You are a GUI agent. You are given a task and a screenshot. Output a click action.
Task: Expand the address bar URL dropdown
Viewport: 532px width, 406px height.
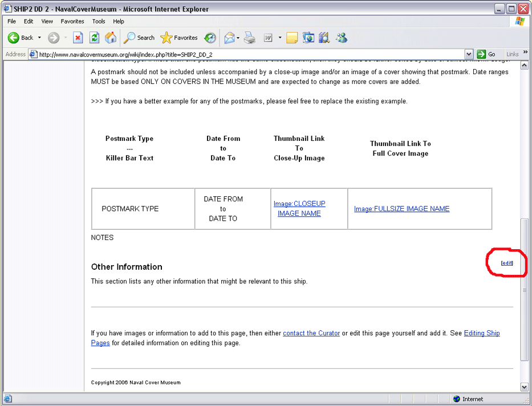pyautogui.click(x=469, y=54)
